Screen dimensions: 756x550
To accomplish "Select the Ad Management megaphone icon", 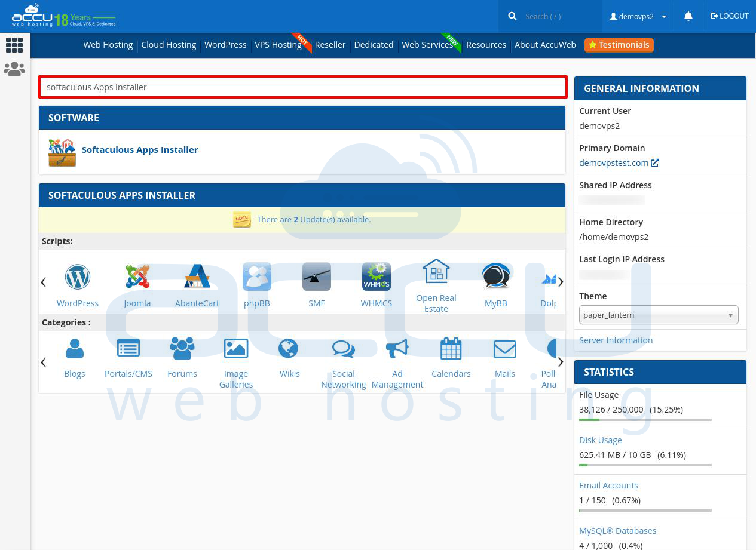I will [x=397, y=349].
